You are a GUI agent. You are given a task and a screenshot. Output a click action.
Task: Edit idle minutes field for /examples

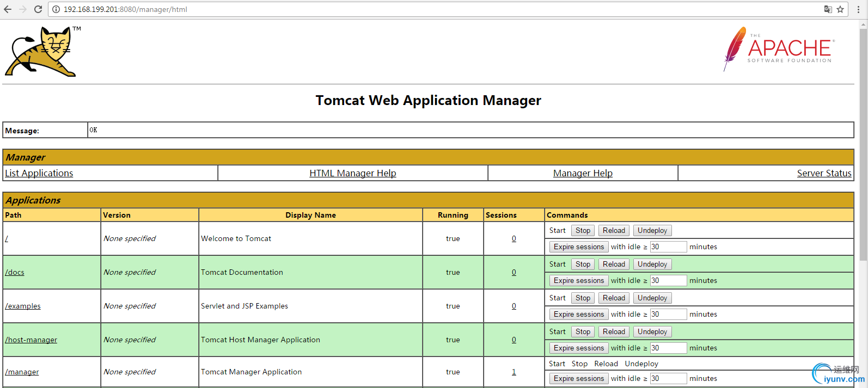point(668,315)
